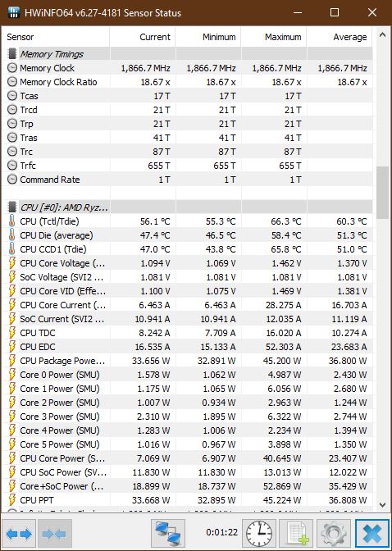Click the 52.303 A maximum EDC value
392x551 pixels.
pos(282,347)
